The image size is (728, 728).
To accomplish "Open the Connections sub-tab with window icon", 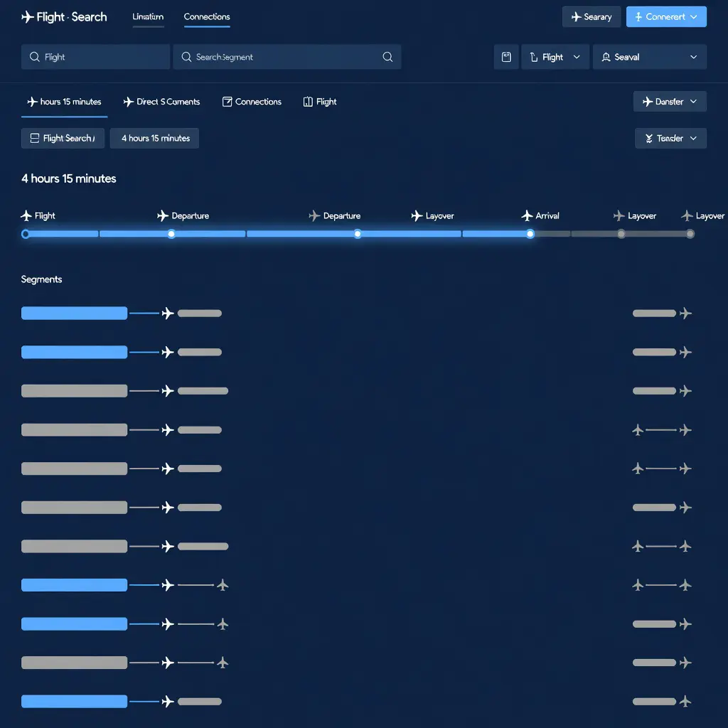I will tap(252, 101).
